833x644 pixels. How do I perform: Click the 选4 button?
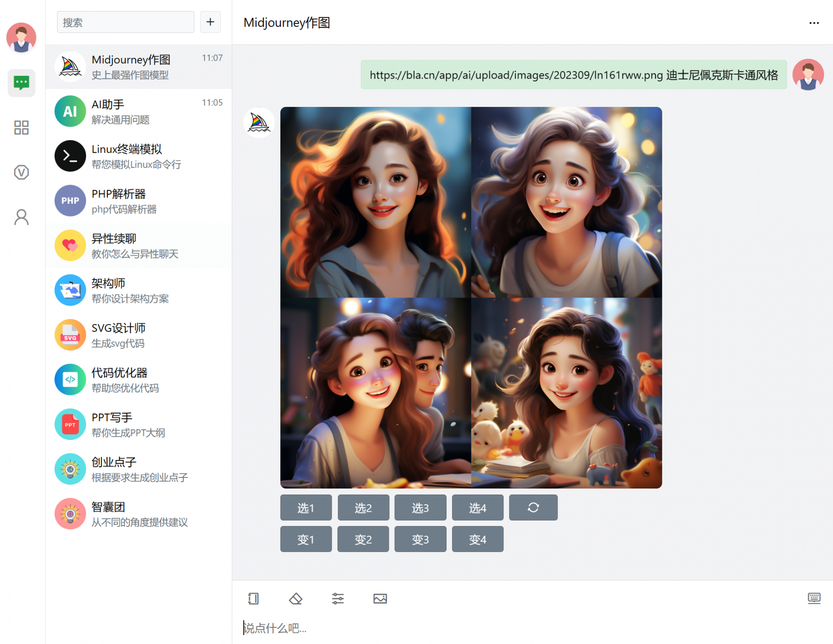(478, 508)
